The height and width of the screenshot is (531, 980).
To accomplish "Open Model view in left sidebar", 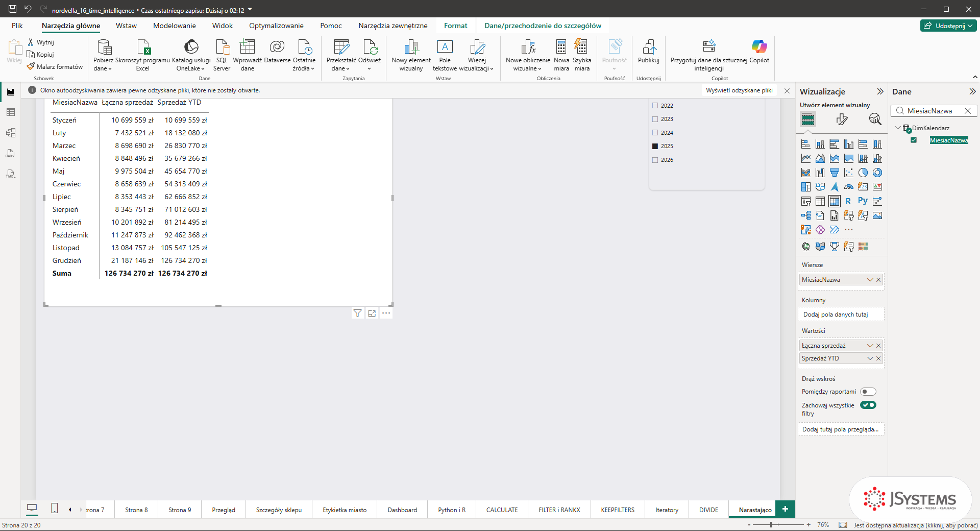I will pyautogui.click(x=10, y=133).
